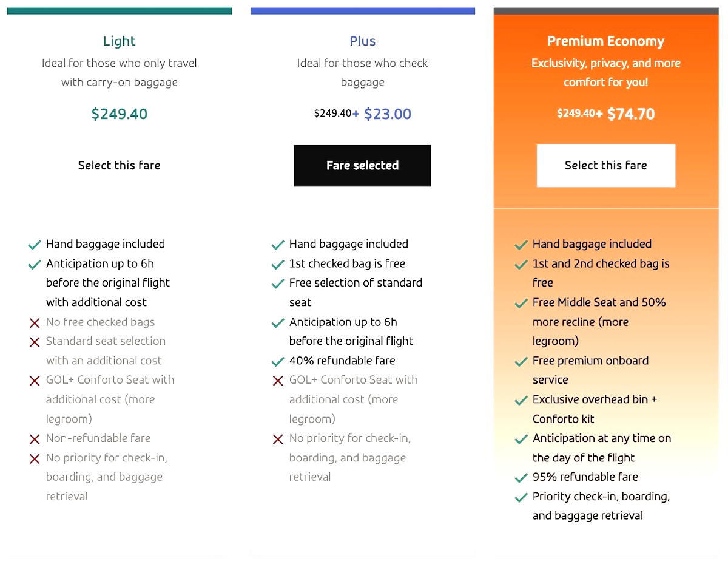Click X icon next to Non-refundable fare

pos(35,439)
